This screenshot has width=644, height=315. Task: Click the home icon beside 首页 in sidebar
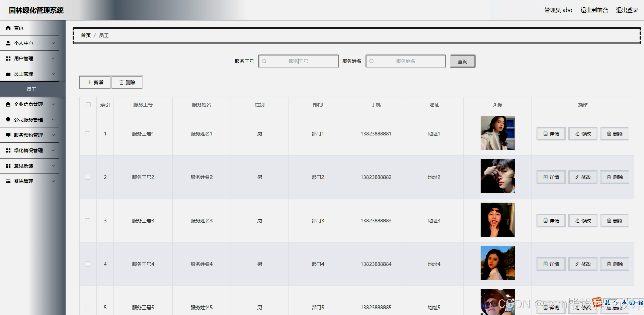pos(8,28)
